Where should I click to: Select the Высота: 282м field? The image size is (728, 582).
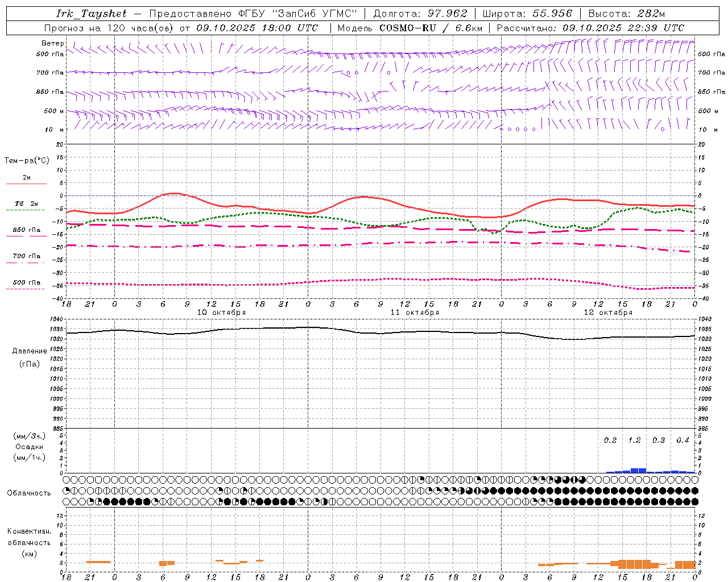pyautogui.click(x=627, y=14)
